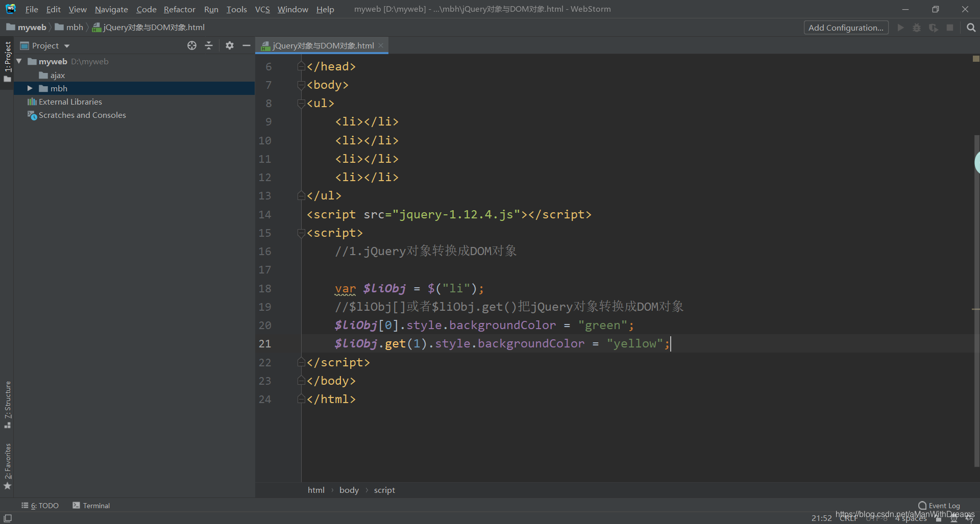
Task: Click line number 21 in gutter
Action: 265,344
